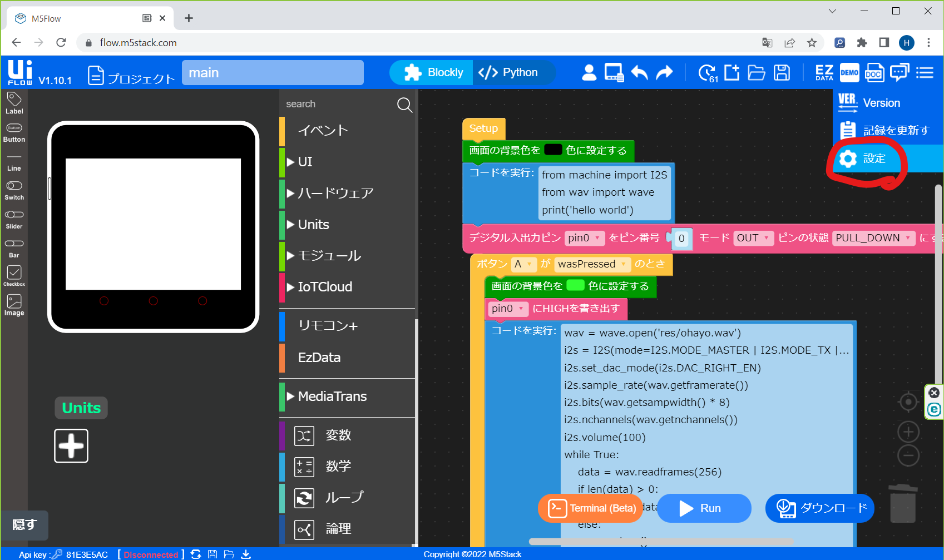Select the 記録を更新す menu entry
This screenshot has width=944, height=560.
pyautogui.click(x=888, y=130)
